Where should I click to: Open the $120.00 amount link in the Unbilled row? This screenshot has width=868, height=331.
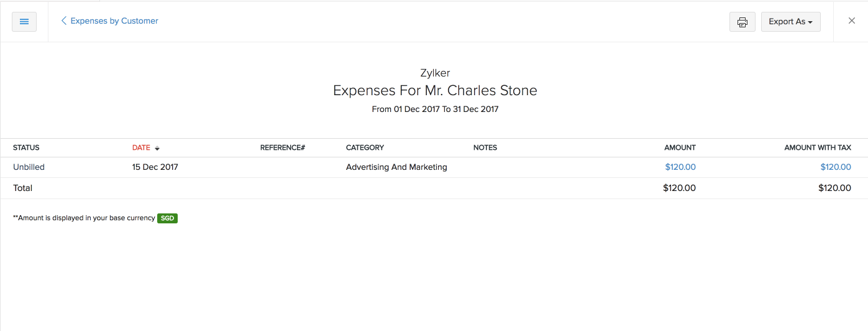pyautogui.click(x=680, y=167)
